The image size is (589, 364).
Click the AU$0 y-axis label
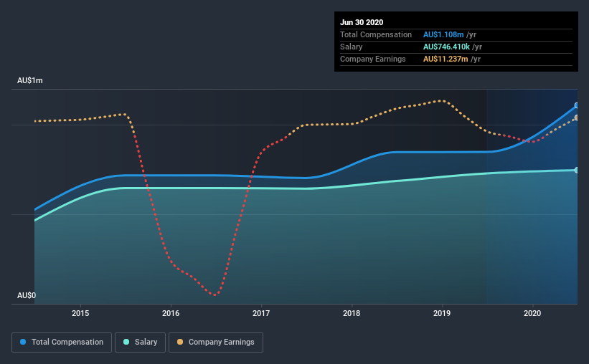27,296
